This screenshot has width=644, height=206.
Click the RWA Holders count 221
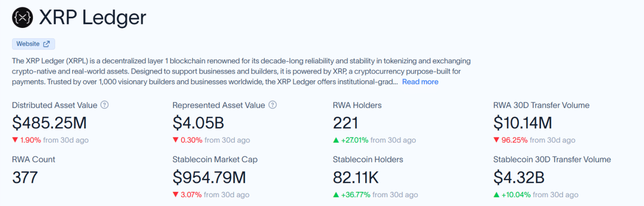pyautogui.click(x=346, y=123)
